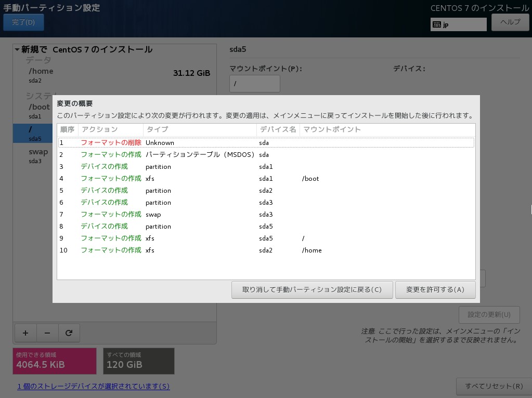Open the ヘルプ panel

coord(510,22)
